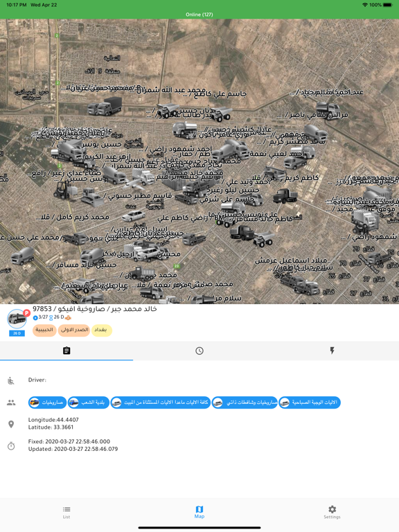The height and width of the screenshot is (532, 399).
Task: Tap the battery 100% indicator
Action: (381, 5)
